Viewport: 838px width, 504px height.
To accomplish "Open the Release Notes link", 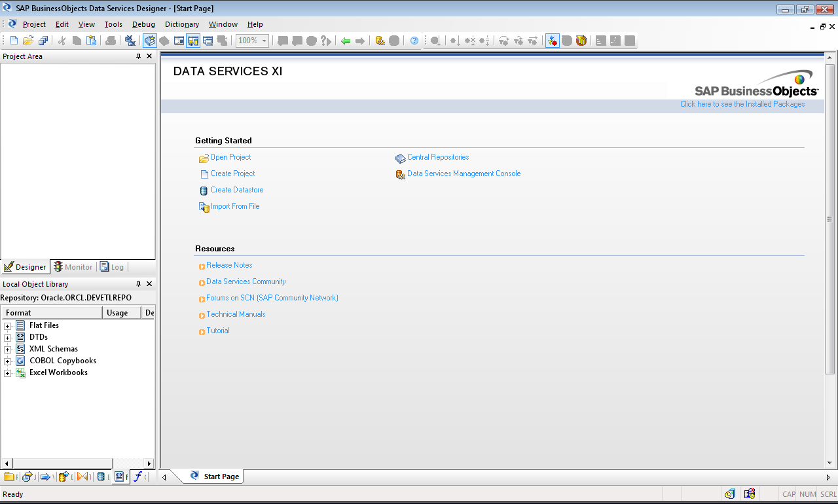I will (x=229, y=265).
